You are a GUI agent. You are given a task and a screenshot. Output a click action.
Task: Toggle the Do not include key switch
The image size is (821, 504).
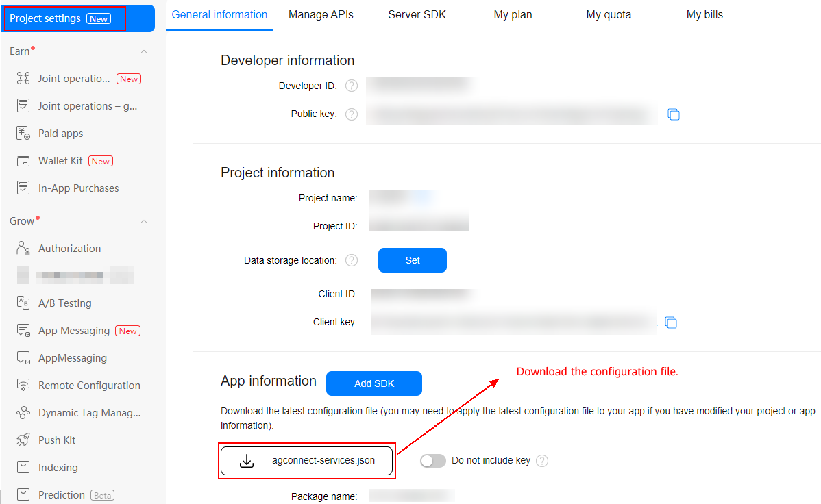coord(432,461)
